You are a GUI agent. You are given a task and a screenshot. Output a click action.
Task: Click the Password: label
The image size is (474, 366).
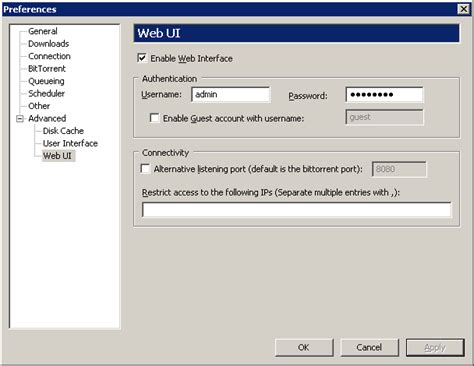point(308,96)
